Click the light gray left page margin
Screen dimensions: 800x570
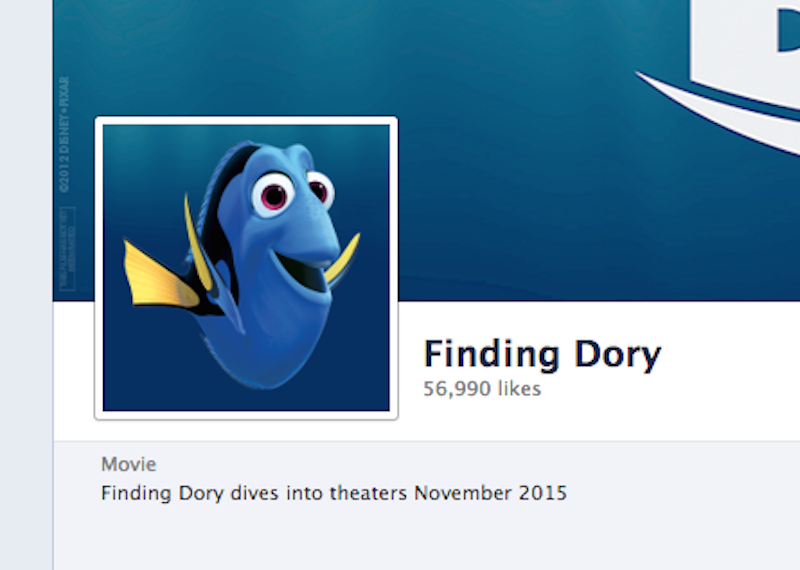(26, 285)
